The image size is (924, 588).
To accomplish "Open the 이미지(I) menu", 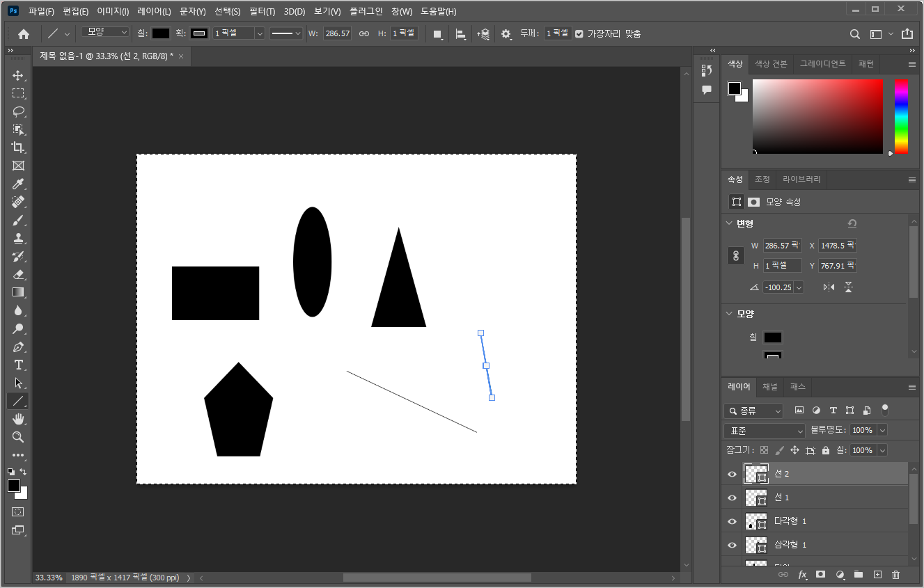I will 113,12.
